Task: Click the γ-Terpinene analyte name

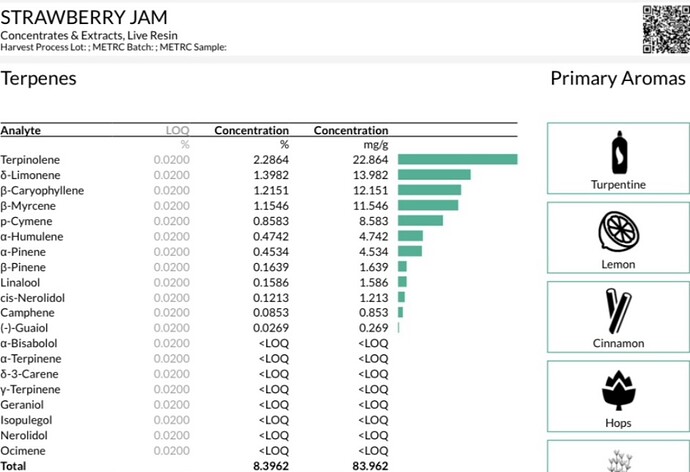Action: coord(30,390)
